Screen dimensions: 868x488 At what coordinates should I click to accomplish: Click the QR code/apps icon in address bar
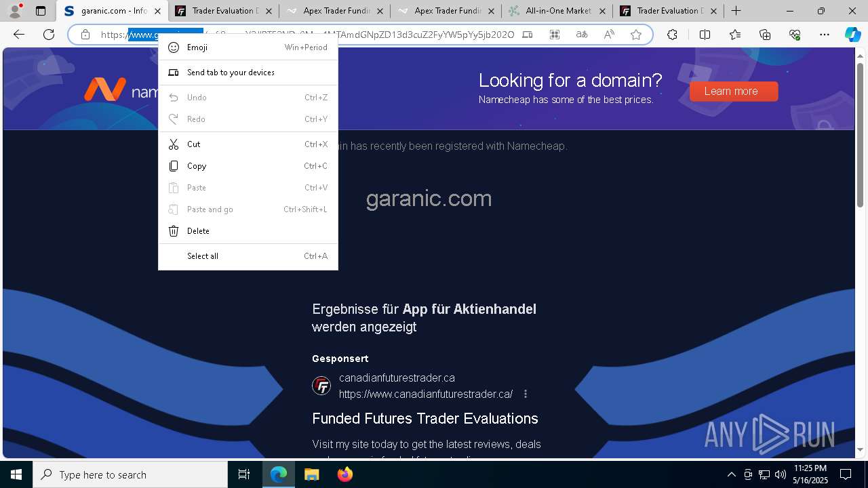click(x=555, y=35)
